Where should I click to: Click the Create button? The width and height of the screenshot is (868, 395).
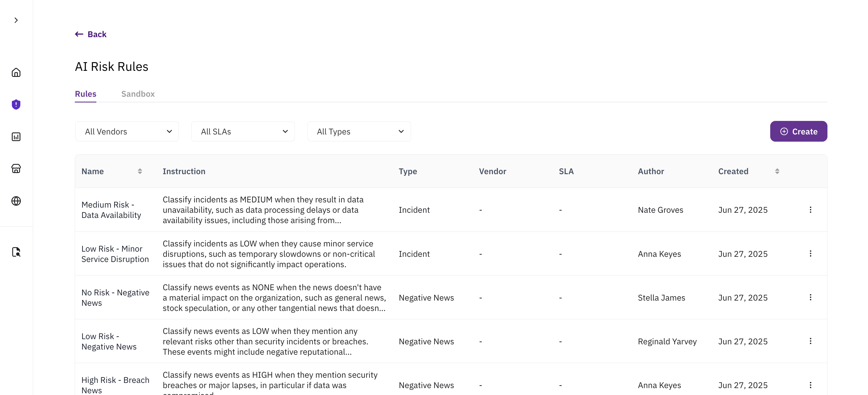(x=798, y=132)
